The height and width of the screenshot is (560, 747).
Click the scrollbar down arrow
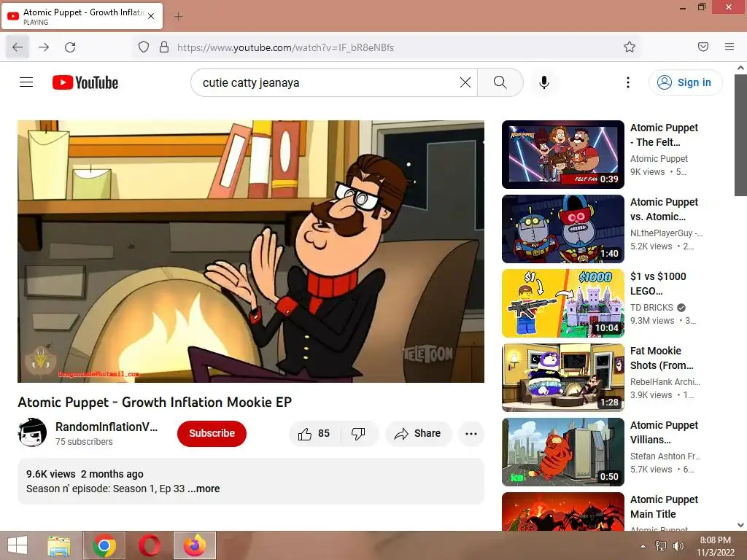point(740,525)
